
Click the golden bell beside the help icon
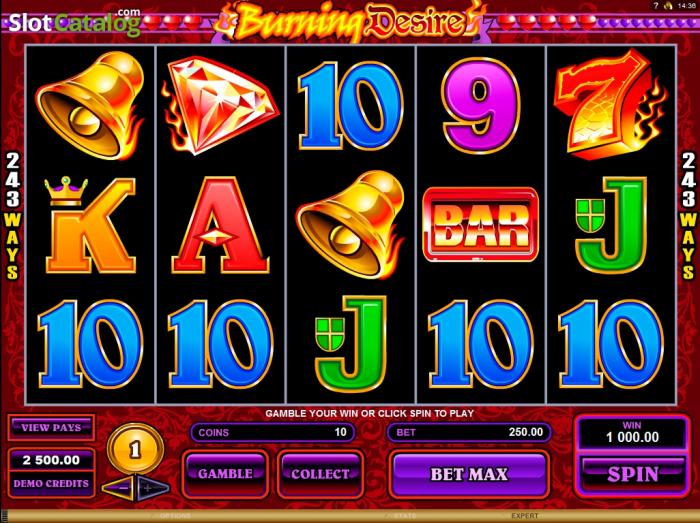pyautogui.click(x=668, y=6)
